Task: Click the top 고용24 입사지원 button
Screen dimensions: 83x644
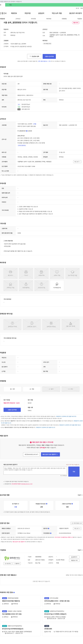Action: [49, 57]
